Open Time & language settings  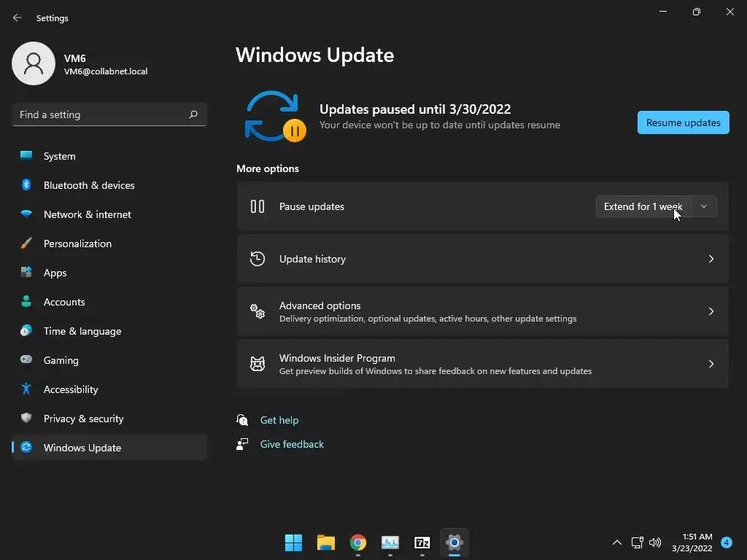click(x=109, y=331)
